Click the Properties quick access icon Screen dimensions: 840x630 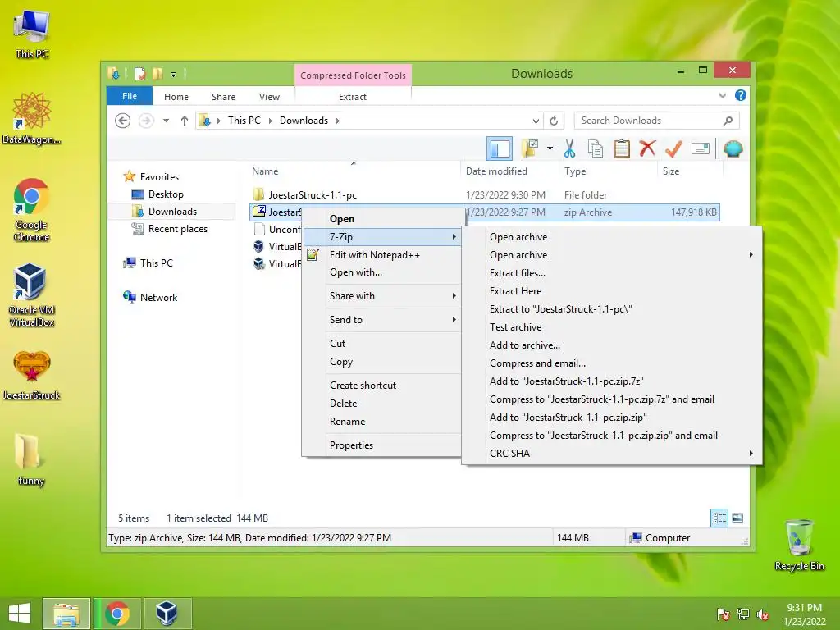[139, 73]
